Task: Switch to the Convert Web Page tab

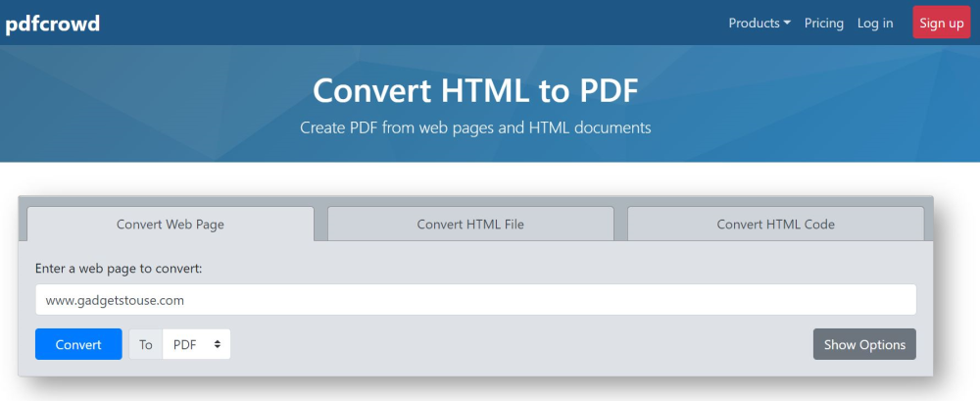Action: [x=171, y=224]
